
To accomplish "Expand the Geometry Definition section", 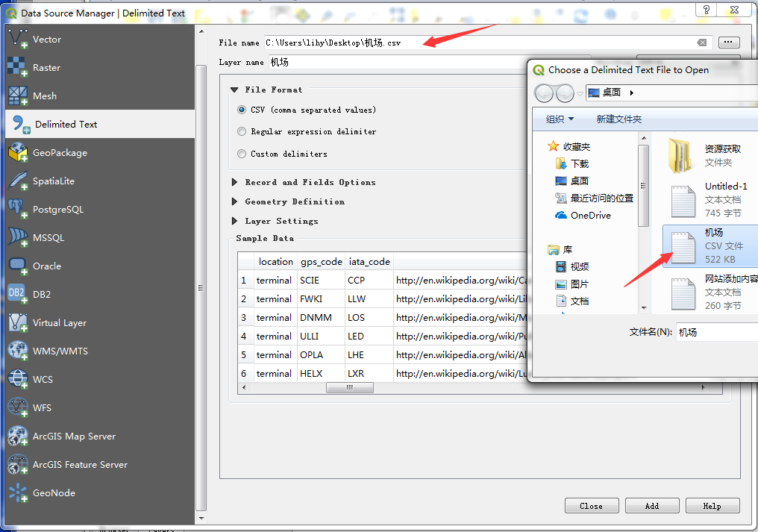I will [235, 201].
